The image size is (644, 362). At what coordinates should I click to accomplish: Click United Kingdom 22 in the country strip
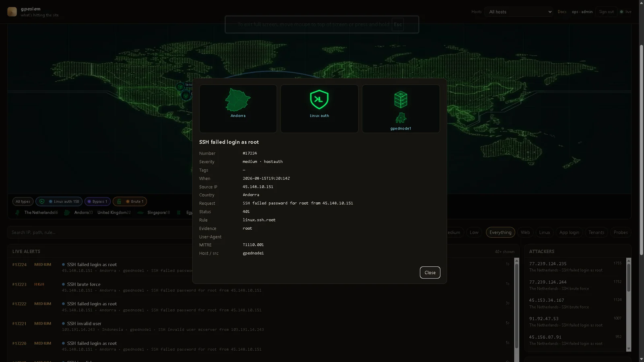[x=114, y=212]
